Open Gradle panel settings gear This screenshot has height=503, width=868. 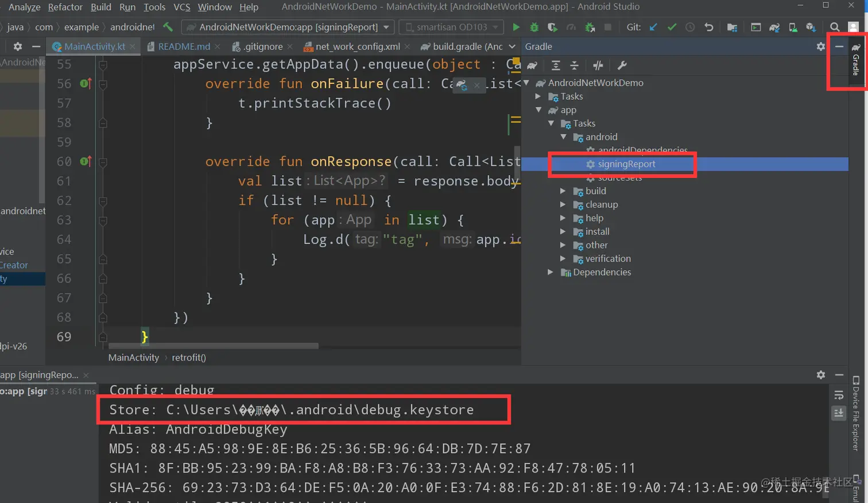coord(821,47)
